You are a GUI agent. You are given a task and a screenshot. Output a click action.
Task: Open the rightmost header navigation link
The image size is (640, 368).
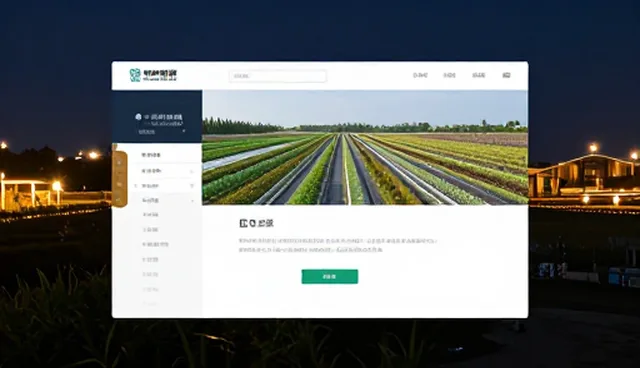(506, 75)
